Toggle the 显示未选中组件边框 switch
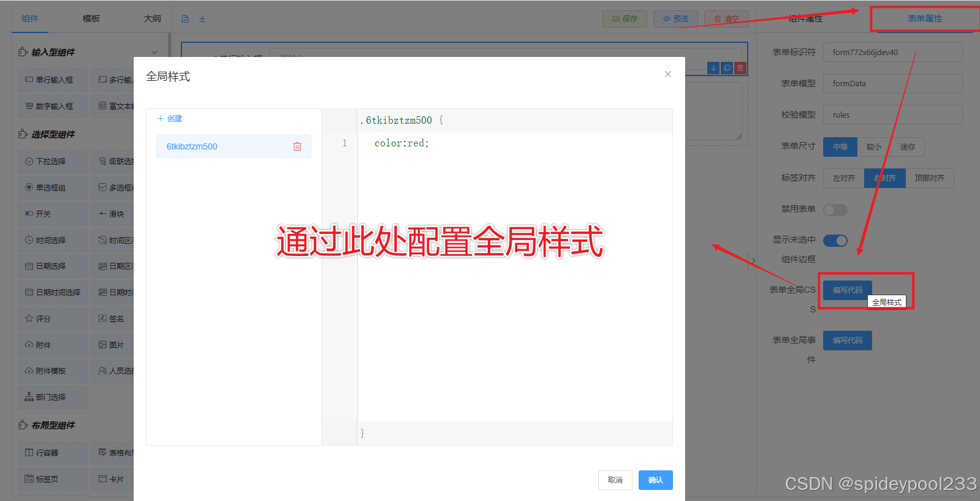 click(x=835, y=241)
